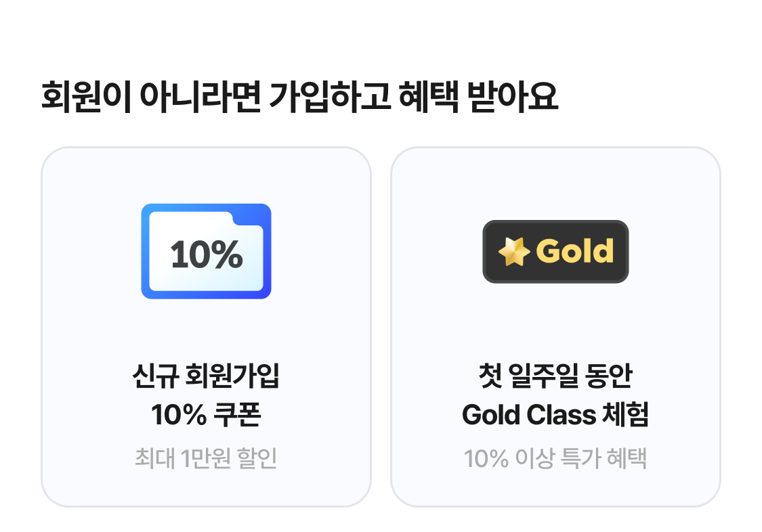Click the "10% 쿠폰" title line

pos(206,415)
